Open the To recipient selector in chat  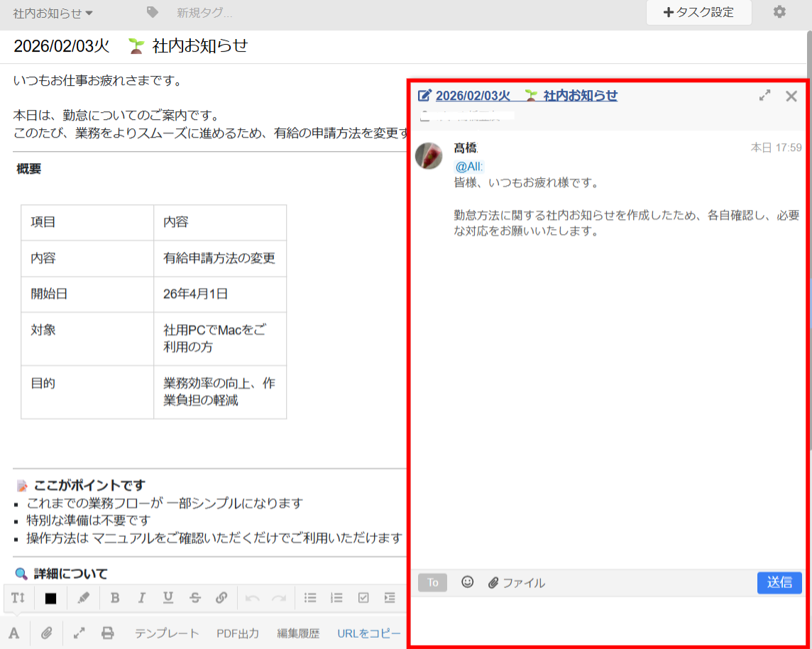point(432,582)
